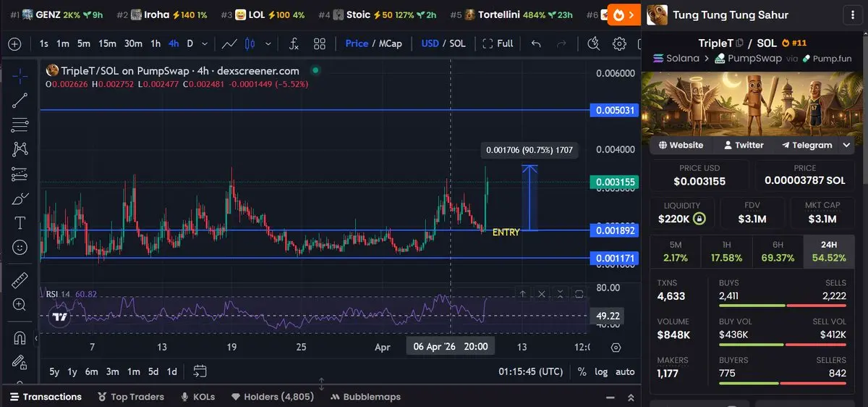Undo the last chart action

[x=536, y=43]
